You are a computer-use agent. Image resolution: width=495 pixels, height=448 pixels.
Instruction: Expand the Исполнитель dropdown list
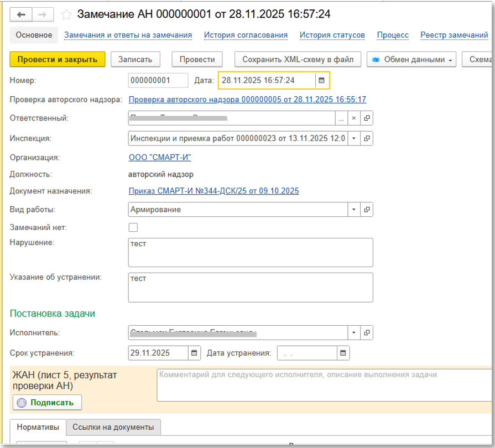click(x=354, y=333)
